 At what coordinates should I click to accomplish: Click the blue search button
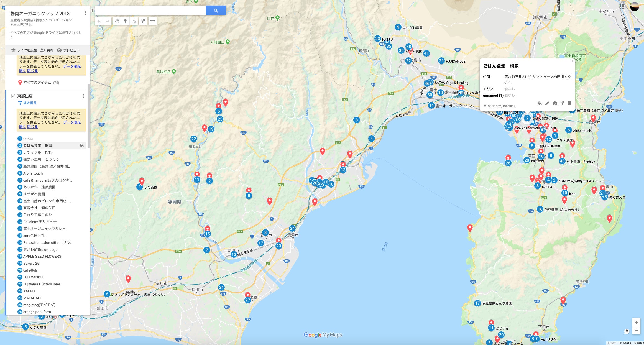point(216,11)
